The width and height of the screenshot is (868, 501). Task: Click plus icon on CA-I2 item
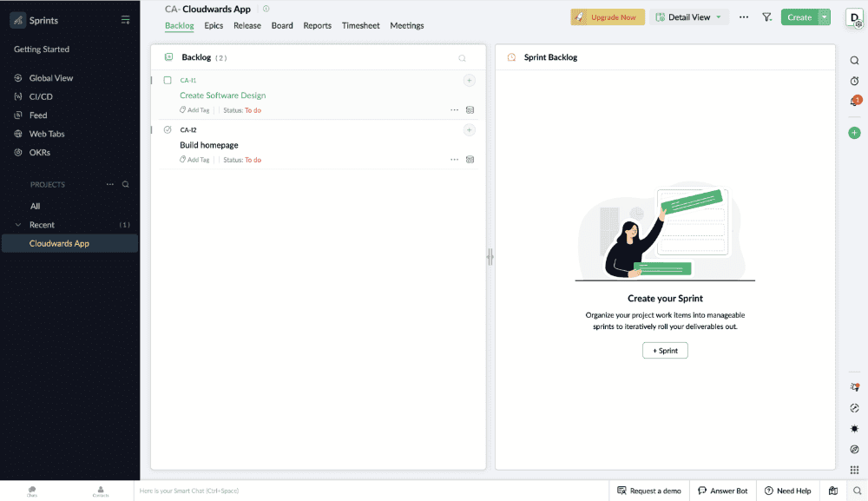coord(469,130)
